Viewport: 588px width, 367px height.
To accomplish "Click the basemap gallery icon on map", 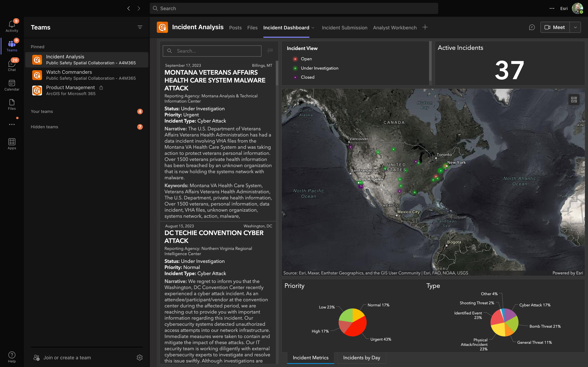I will [574, 99].
